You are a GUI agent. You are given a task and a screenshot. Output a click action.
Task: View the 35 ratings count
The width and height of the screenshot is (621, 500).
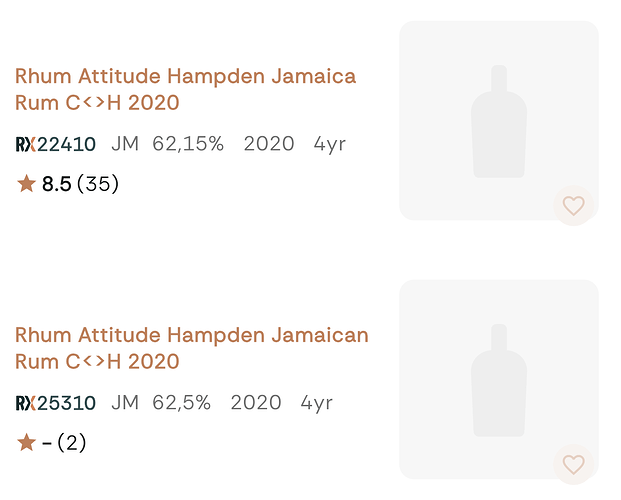[98, 184]
